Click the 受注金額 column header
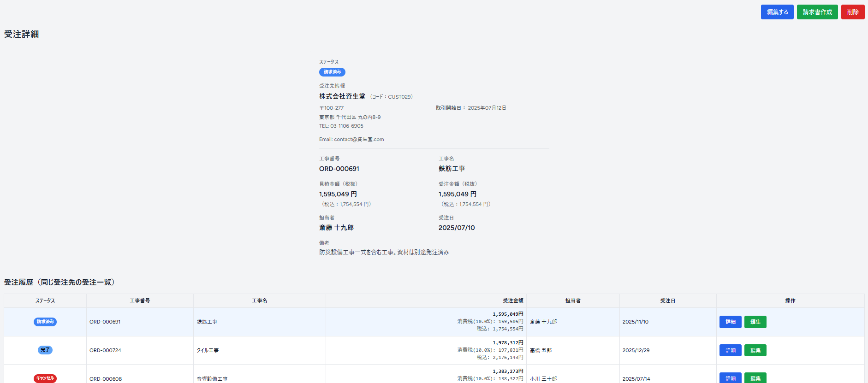 [513, 301]
